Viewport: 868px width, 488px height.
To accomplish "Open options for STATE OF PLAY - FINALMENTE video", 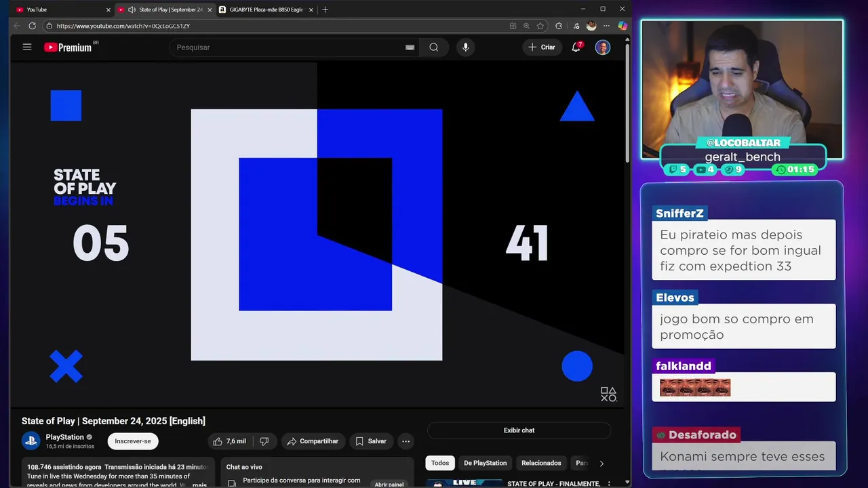I will [608, 484].
